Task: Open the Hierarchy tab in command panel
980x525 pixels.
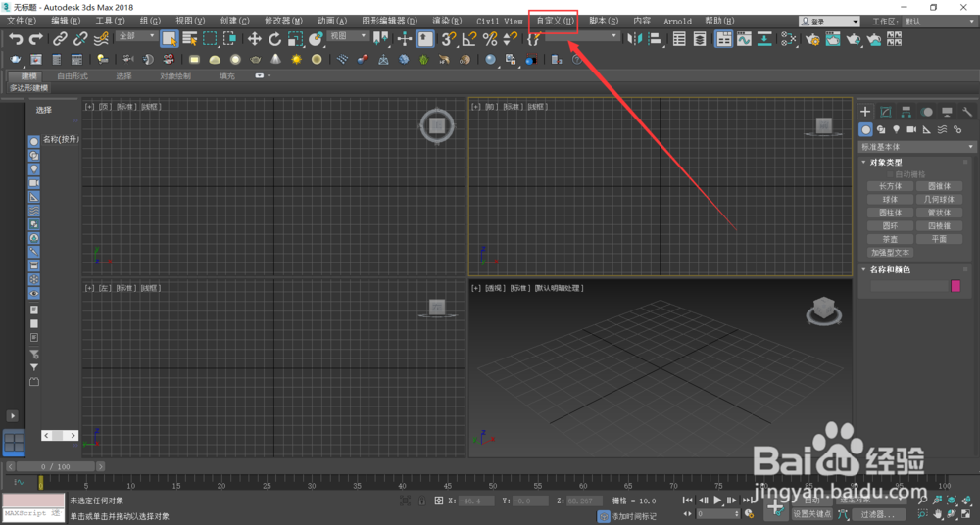Action: point(906,112)
